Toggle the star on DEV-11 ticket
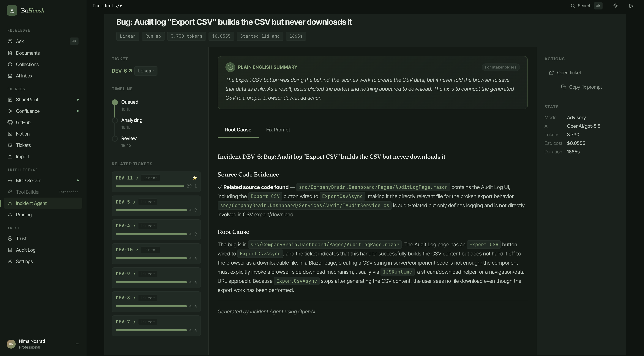The height and width of the screenshot is (356, 644). click(195, 178)
